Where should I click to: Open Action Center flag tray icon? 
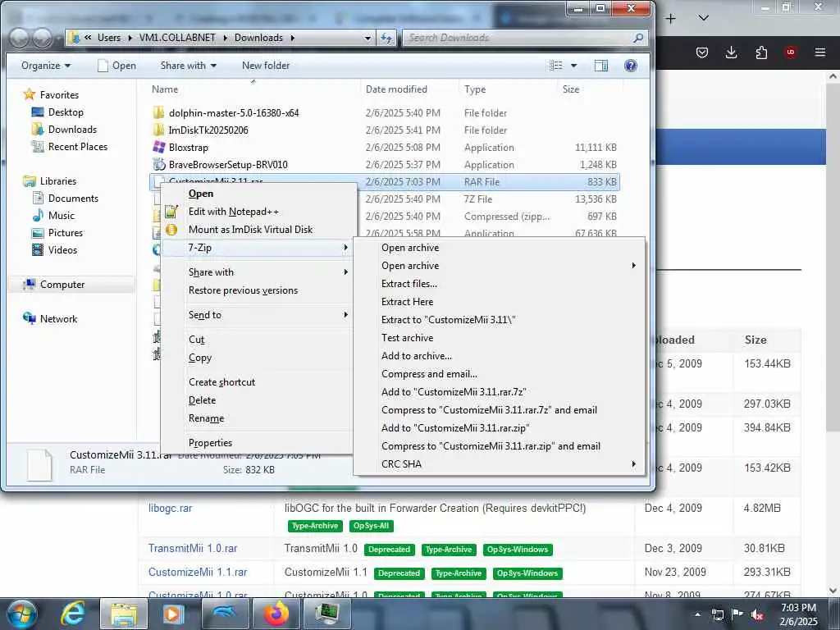pos(737,614)
